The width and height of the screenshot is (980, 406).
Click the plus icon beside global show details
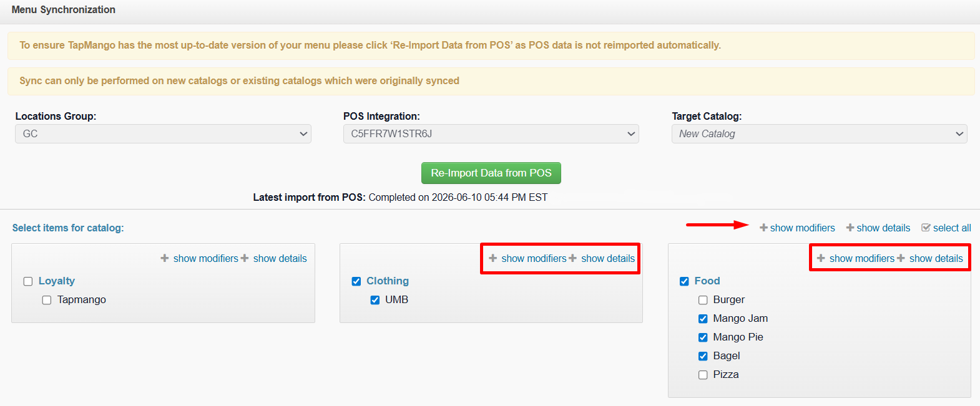[x=850, y=228]
